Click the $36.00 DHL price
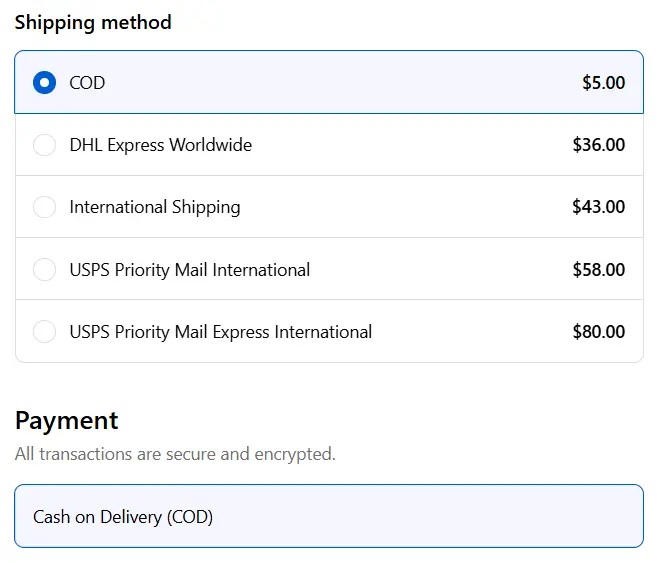This screenshot has height=563, width=657. 598,145
